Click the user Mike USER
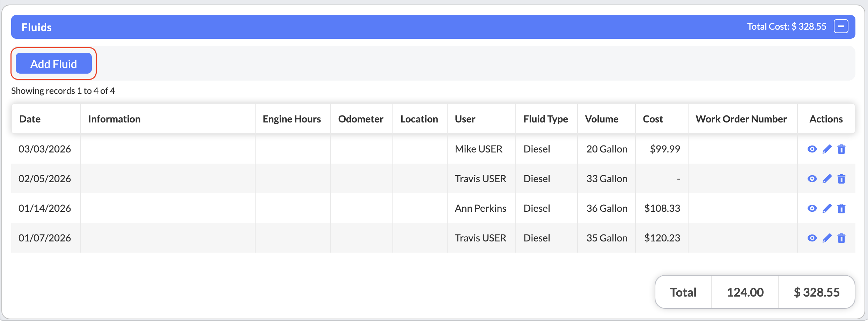868x321 pixels. pos(479,149)
